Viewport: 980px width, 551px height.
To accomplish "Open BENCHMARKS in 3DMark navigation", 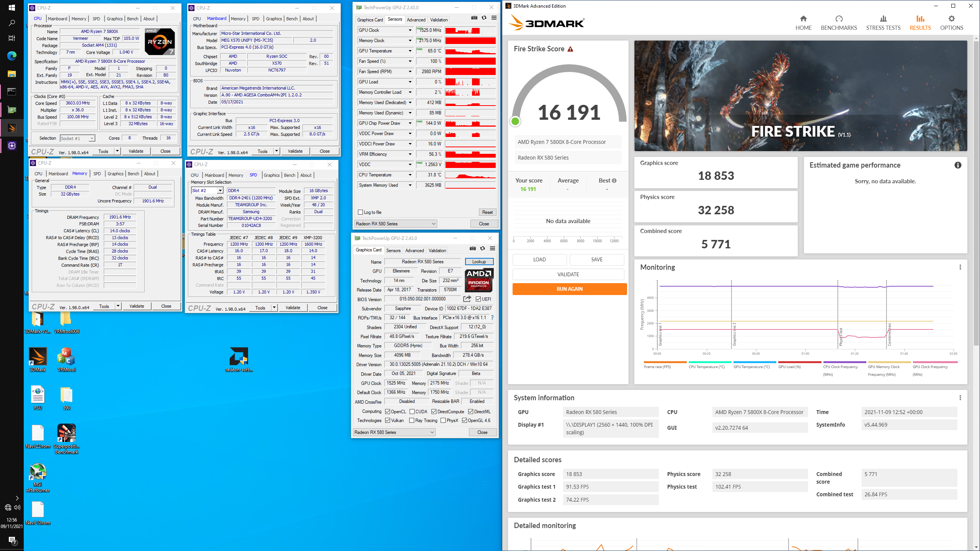I will (x=839, y=23).
